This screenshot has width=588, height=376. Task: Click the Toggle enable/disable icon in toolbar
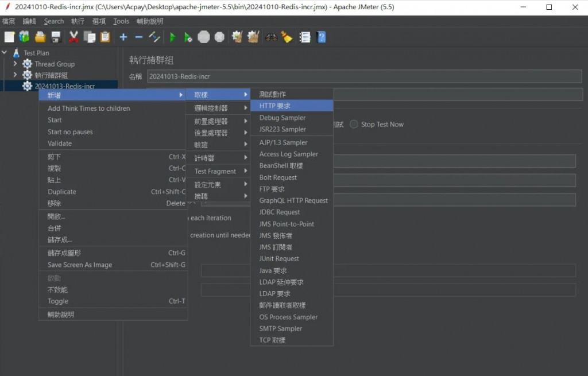(154, 37)
